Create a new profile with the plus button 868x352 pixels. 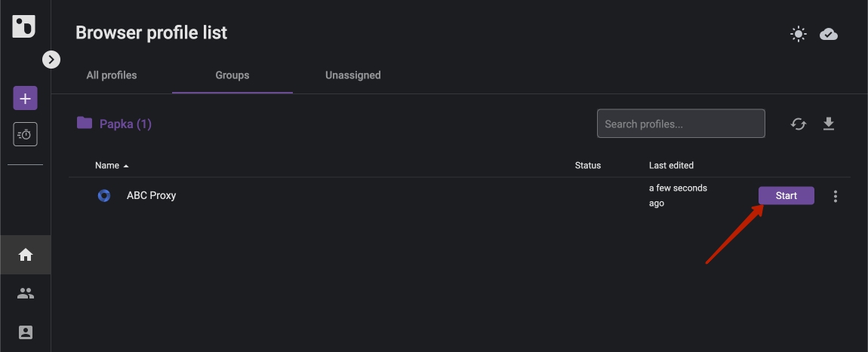[25, 98]
